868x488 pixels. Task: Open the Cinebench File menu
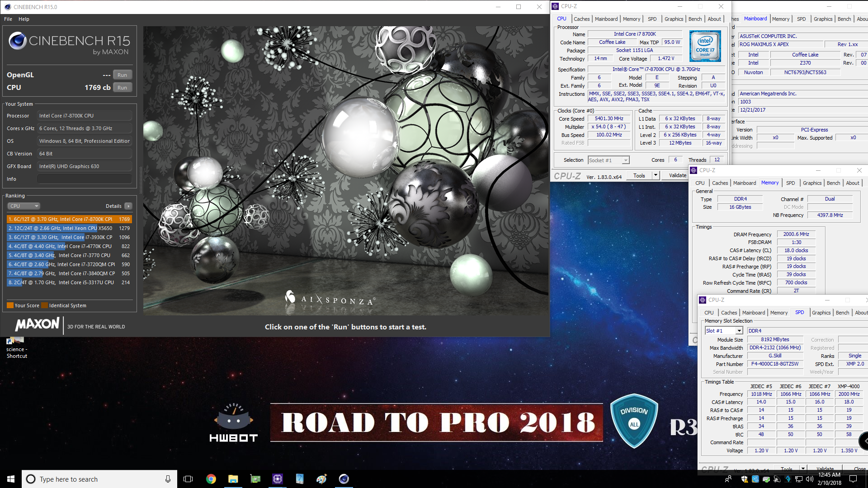point(8,19)
